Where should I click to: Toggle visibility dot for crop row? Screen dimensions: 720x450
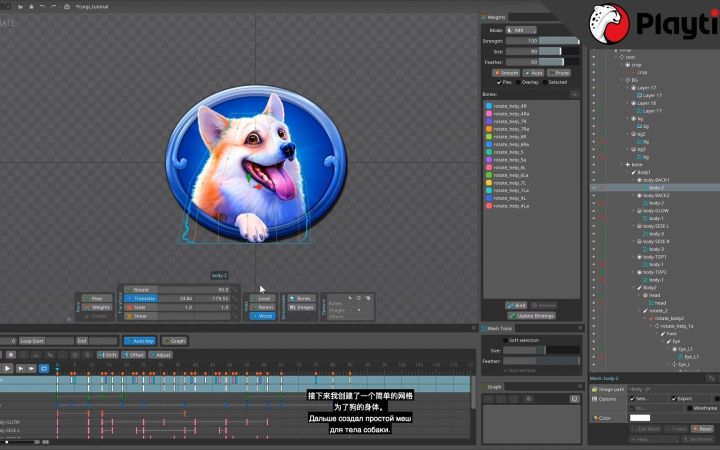point(593,65)
